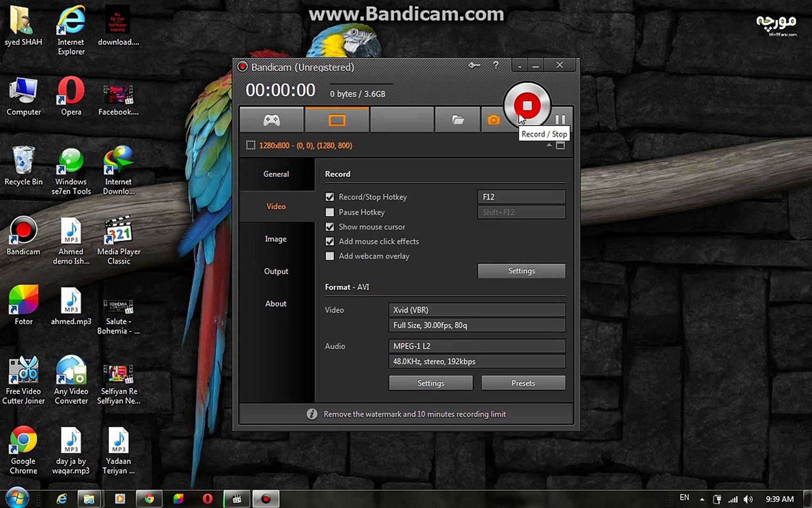Screen dimensions: 812x508
Task: Select the Screen recording mode icon
Action: click(x=336, y=119)
